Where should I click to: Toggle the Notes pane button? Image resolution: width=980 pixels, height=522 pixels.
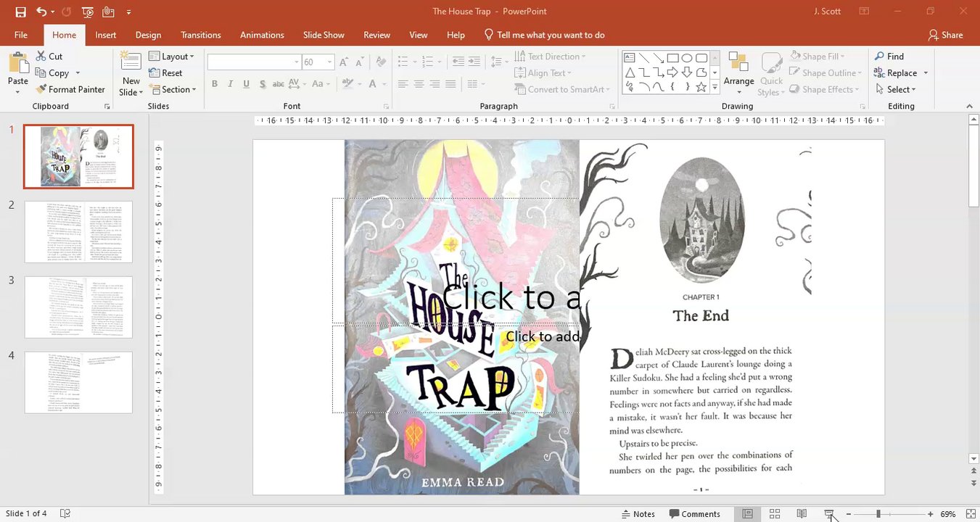(638, 513)
